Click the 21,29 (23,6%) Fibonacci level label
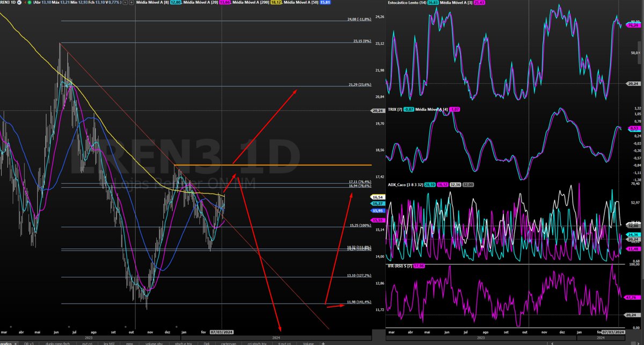This screenshot has width=644, height=345. 360,84
